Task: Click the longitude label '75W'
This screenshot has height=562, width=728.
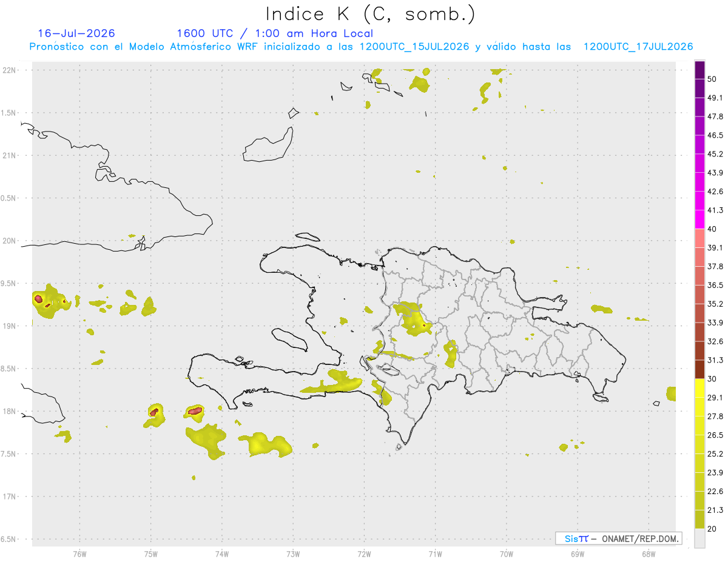Action: [150, 554]
